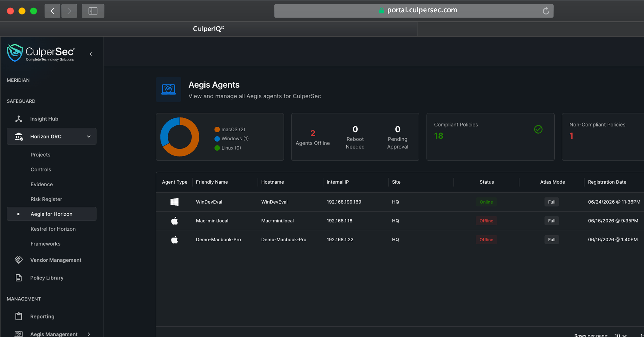
Task: Click the Offline badge for Mac-mini.local
Action: 486,221
